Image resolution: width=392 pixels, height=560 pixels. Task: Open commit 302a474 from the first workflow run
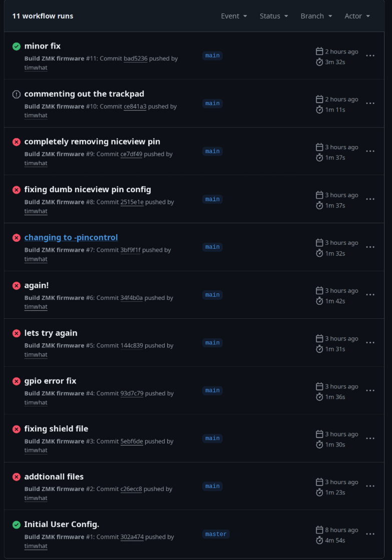point(132,537)
